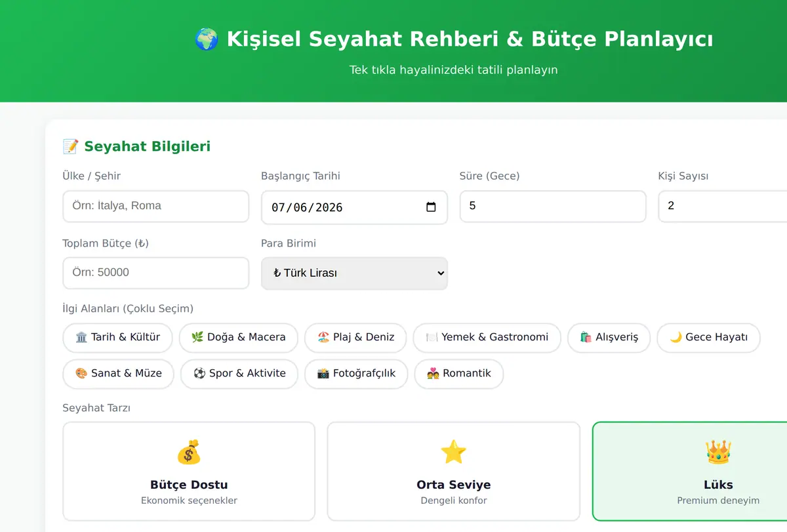
Task: Click the Toplam Bütçe input field
Action: click(156, 273)
